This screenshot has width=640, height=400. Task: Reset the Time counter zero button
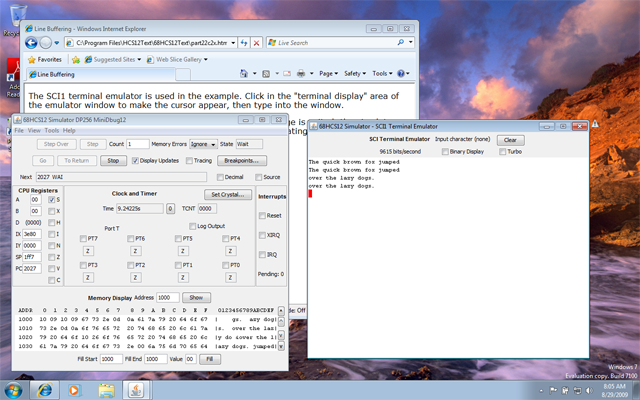tap(170, 209)
